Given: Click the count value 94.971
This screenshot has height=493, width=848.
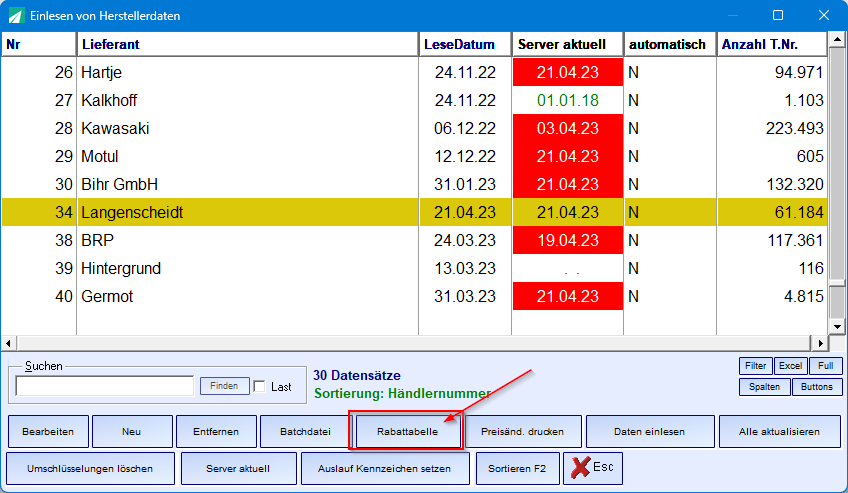Looking at the screenshot, I should coord(799,72).
